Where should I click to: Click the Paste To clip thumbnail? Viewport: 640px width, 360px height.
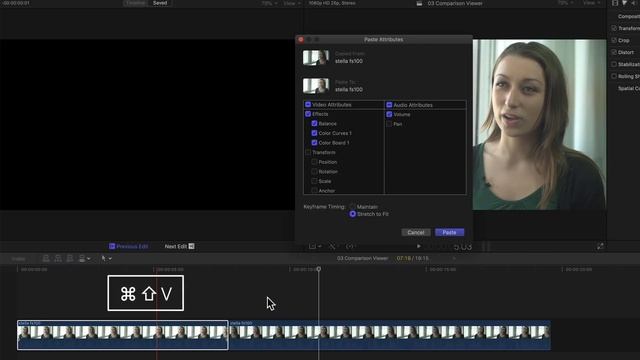pyautogui.click(x=316, y=86)
